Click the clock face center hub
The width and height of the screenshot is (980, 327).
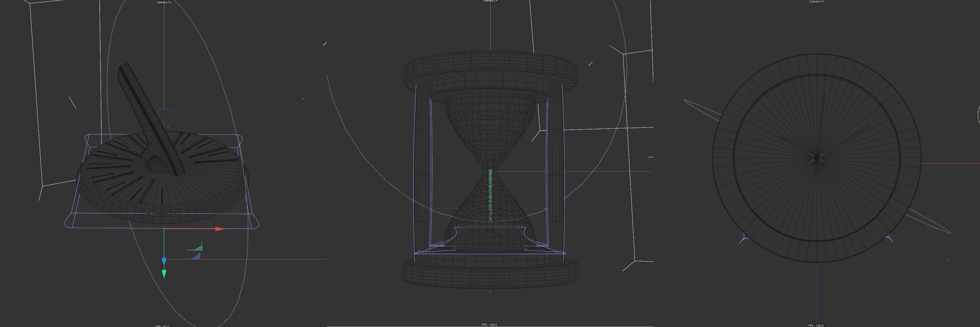pyautogui.click(x=816, y=158)
